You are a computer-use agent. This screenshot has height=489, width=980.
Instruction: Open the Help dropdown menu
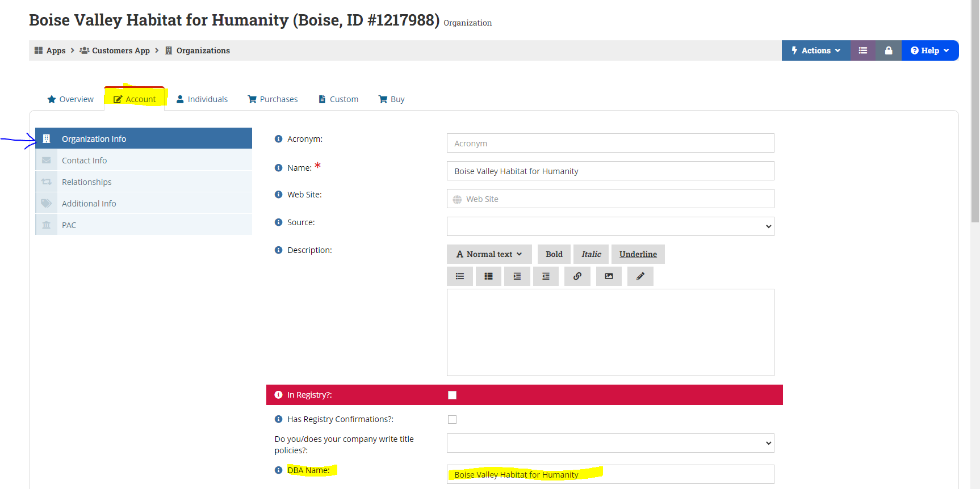(930, 50)
